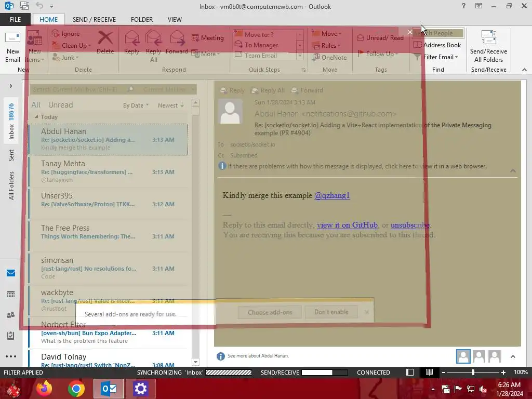The image size is (532, 399).
Task: Open All Folders in sidebar
Action: (11, 185)
